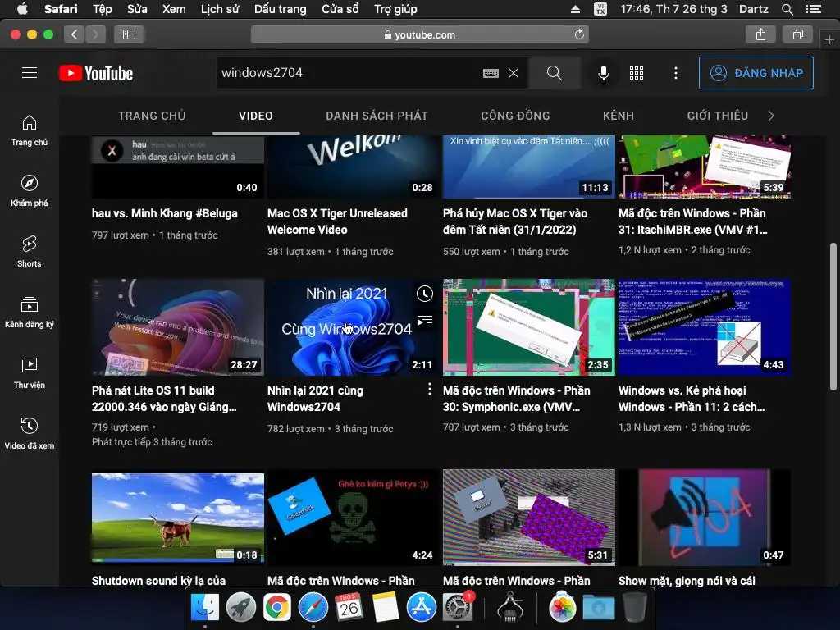
Task: Open the Tệp menu
Action: (102, 9)
